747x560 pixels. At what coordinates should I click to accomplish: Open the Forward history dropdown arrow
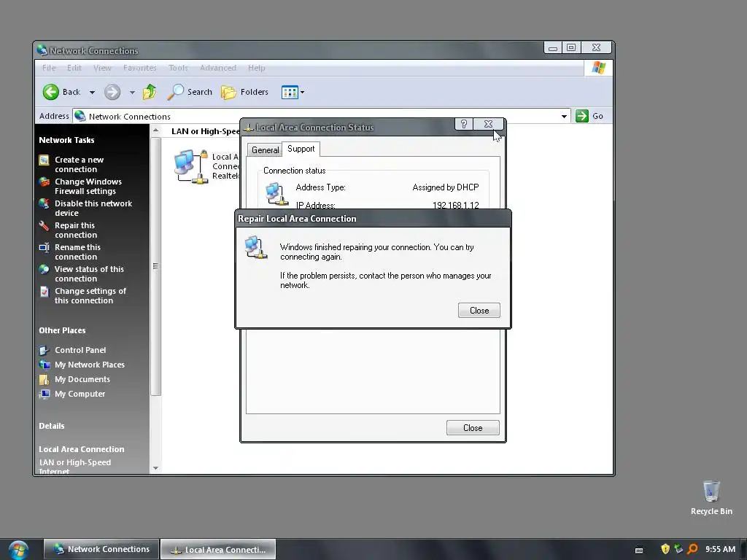pyautogui.click(x=132, y=93)
